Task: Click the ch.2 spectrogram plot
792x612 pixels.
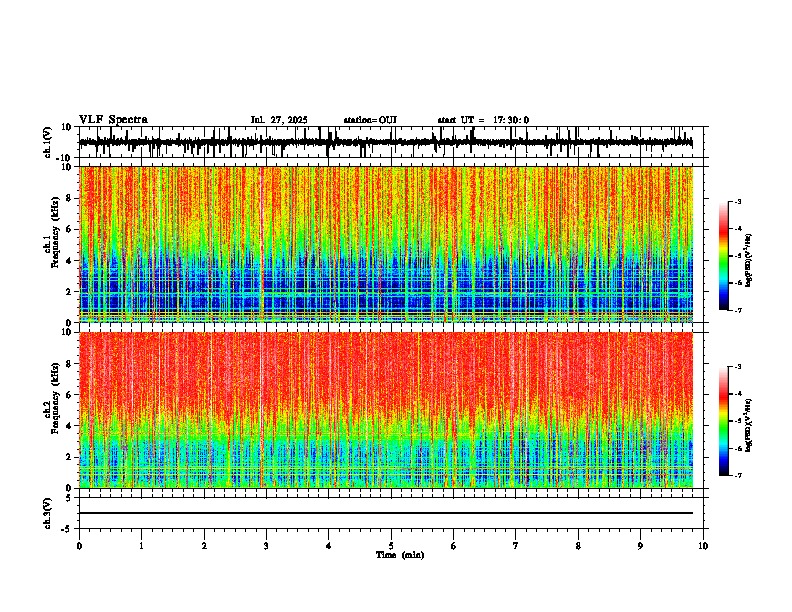Action: [x=386, y=410]
